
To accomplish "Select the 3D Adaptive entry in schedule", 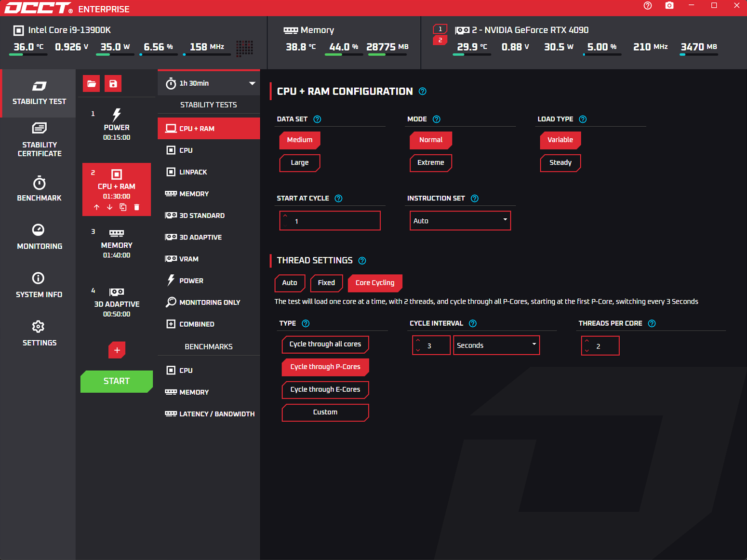I will (117, 302).
